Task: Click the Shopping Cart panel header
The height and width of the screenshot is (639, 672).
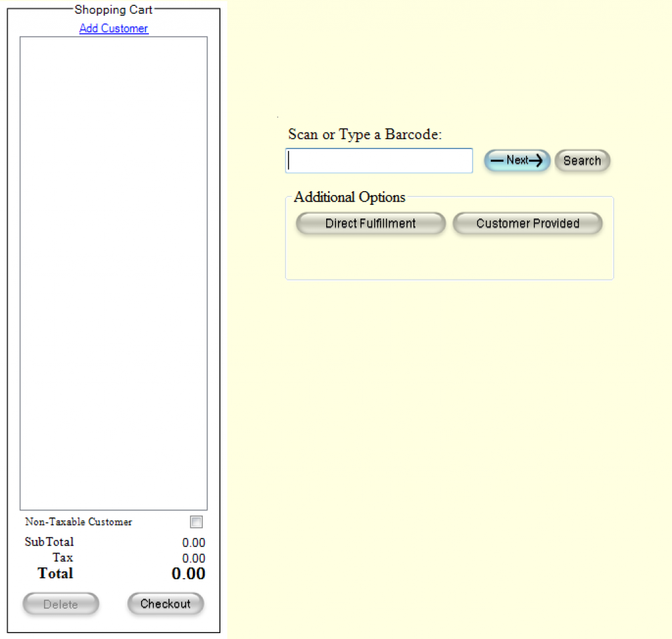Action: 114,10
